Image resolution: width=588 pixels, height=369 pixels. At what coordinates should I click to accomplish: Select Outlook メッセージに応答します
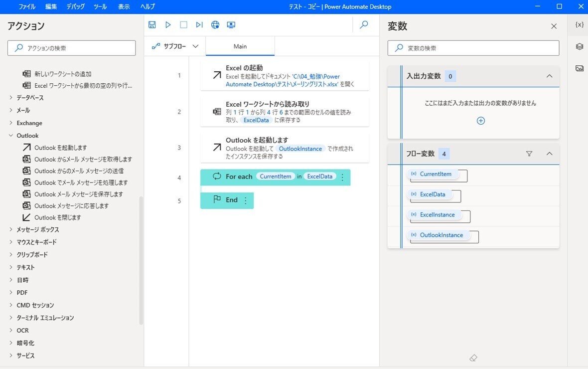pyautogui.click(x=71, y=206)
